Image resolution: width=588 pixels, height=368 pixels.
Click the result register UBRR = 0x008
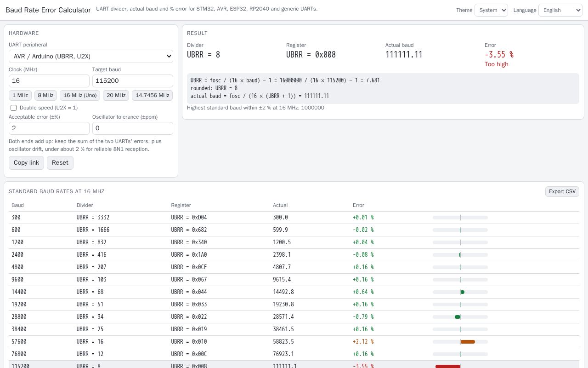(x=311, y=54)
